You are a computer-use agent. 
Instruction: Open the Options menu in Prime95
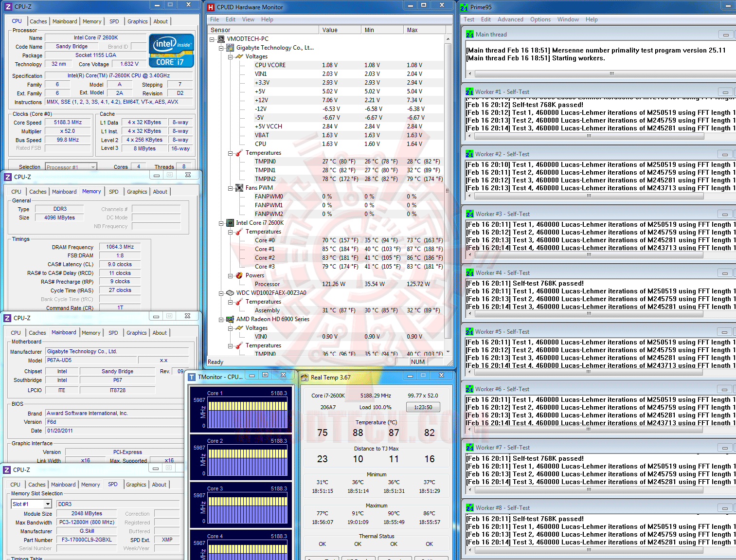click(540, 19)
